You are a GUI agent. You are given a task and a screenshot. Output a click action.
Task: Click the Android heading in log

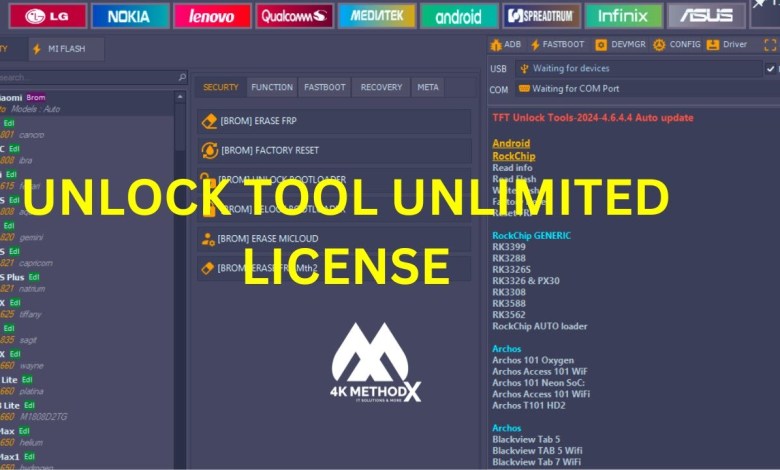(x=511, y=143)
